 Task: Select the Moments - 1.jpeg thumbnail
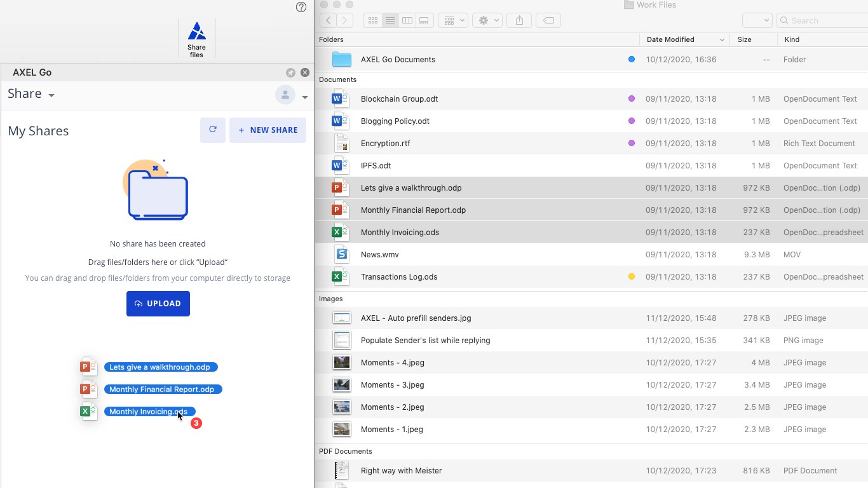pyautogui.click(x=341, y=429)
